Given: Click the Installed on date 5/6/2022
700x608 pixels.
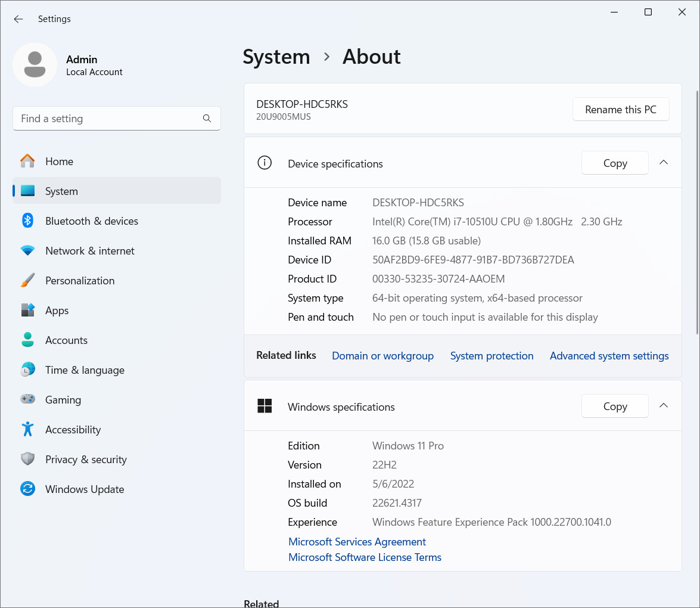Looking at the screenshot, I should click(x=393, y=484).
